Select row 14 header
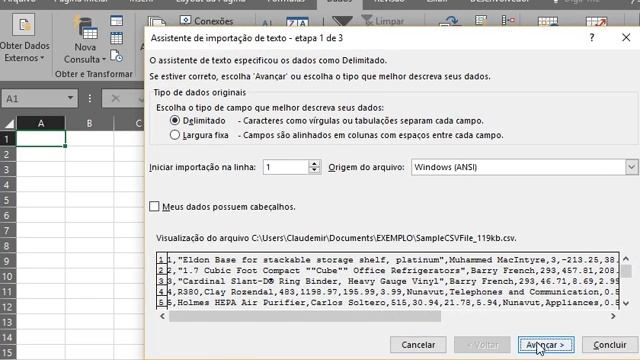Screen dimensions: 640x360 coord(8,337)
